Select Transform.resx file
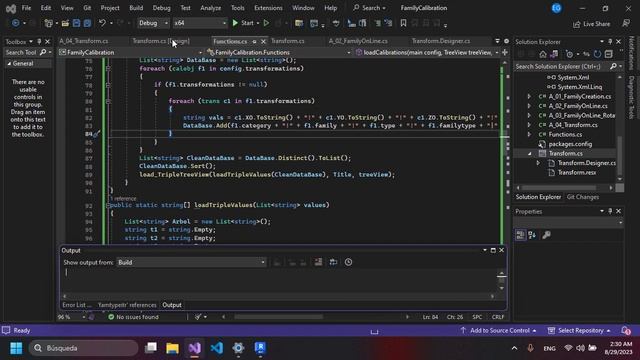Screen dimensions: 640x360 576,173
